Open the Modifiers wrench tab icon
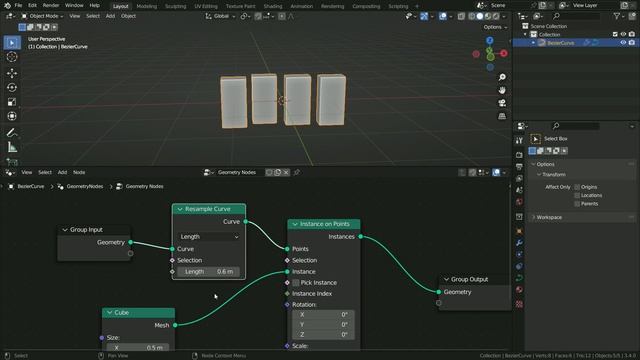The height and width of the screenshot is (360, 640). [519, 243]
